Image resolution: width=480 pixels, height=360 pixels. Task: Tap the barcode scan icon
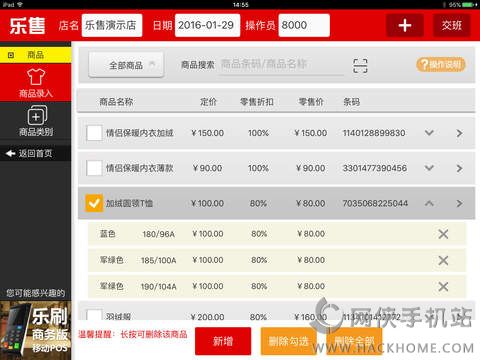(x=360, y=65)
